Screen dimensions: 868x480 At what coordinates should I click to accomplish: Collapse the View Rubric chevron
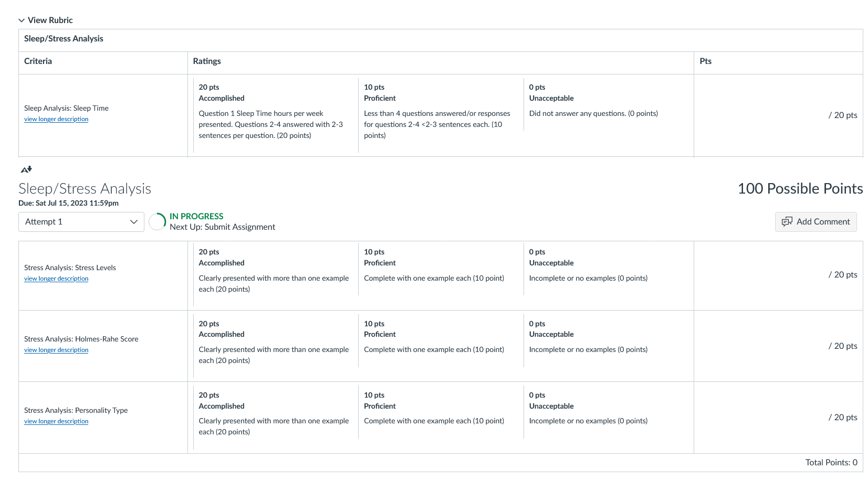coord(22,20)
